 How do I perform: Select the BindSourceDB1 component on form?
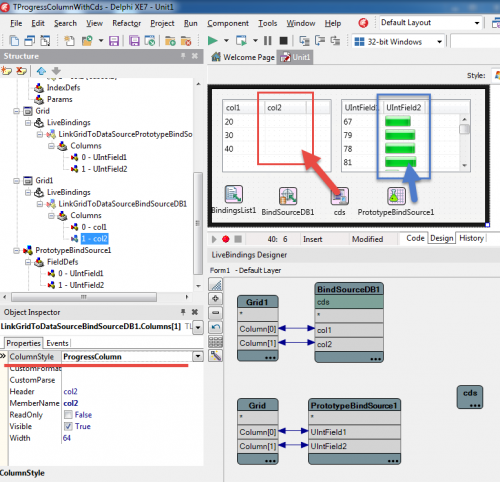click(288, 196)
